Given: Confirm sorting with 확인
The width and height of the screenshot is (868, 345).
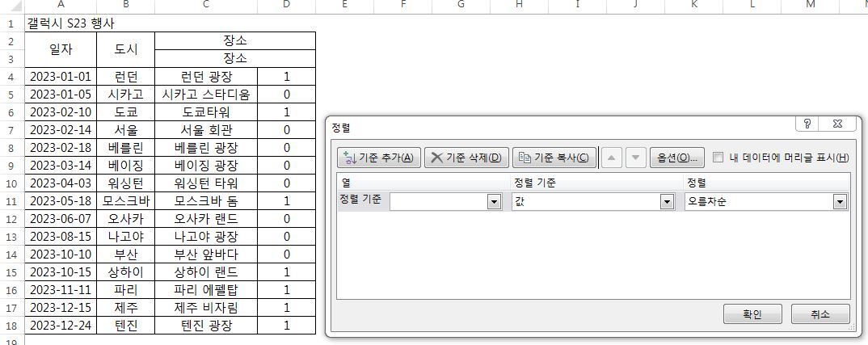Looking at the screenshot, I should pos(752,314).
